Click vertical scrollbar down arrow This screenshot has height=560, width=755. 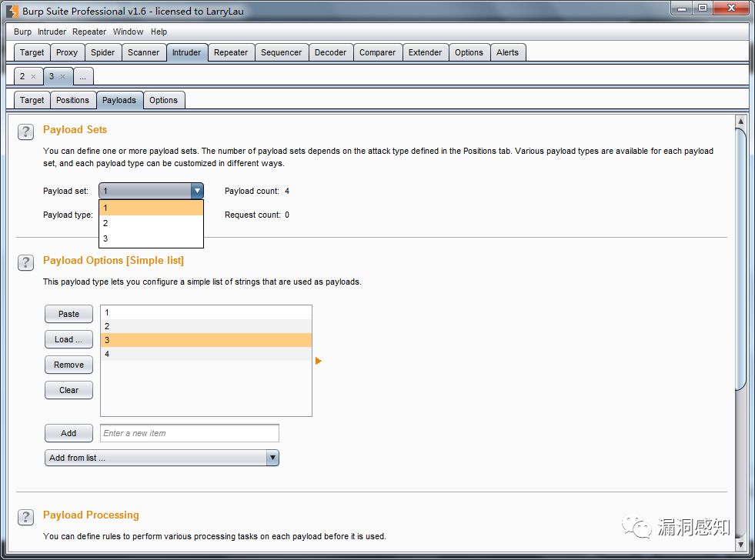coord(741,545)
